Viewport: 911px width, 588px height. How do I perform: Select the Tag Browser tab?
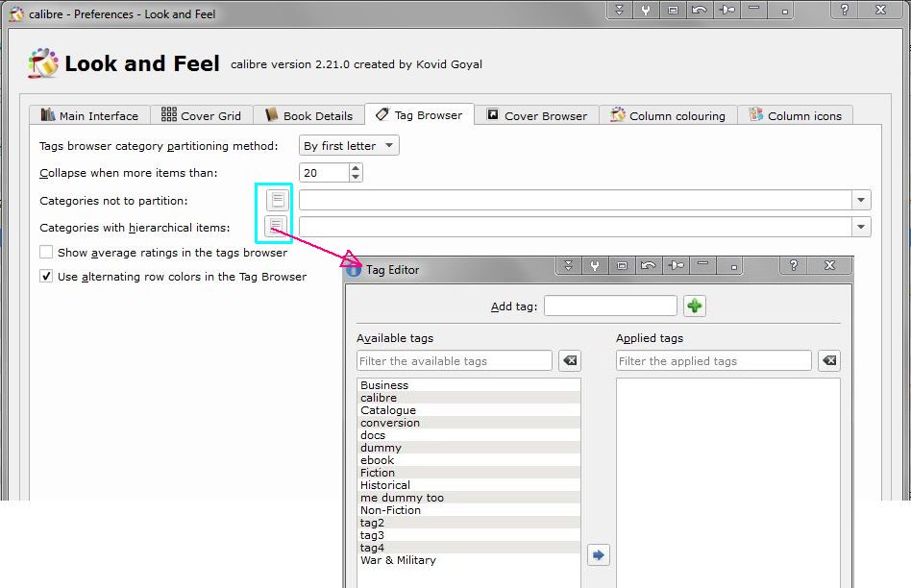[x=420, y=114]
